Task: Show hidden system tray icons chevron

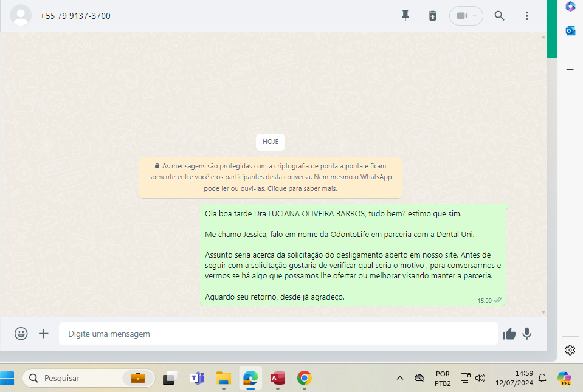Action: coord(400,378)
